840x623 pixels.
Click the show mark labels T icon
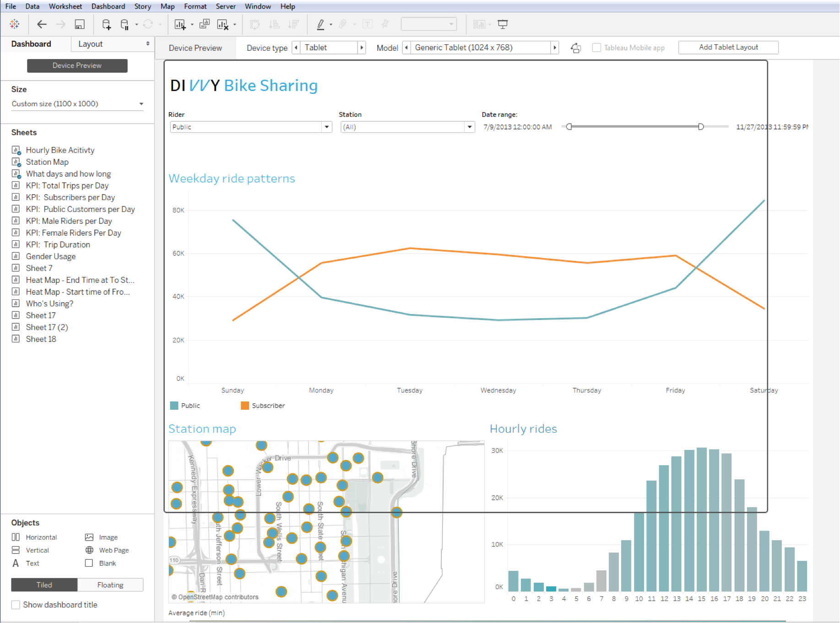coord(367,24)
